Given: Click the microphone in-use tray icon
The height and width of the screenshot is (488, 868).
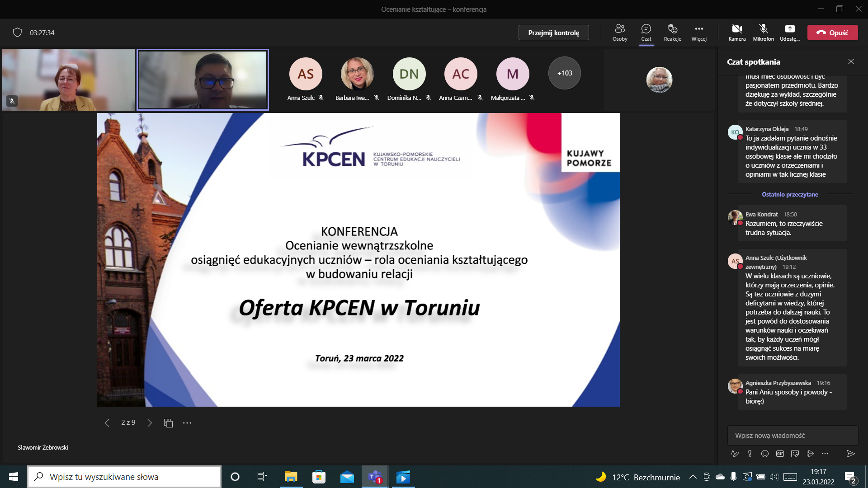Looking at the screenshot, I should pyautogui.click(x=733, y=477).
